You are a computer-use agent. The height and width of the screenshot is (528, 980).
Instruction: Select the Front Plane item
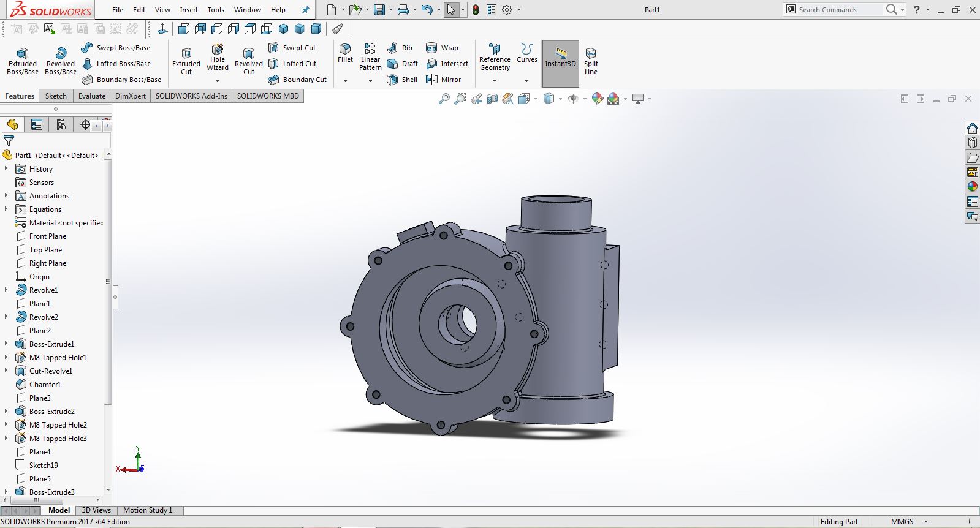coord(48,236)
